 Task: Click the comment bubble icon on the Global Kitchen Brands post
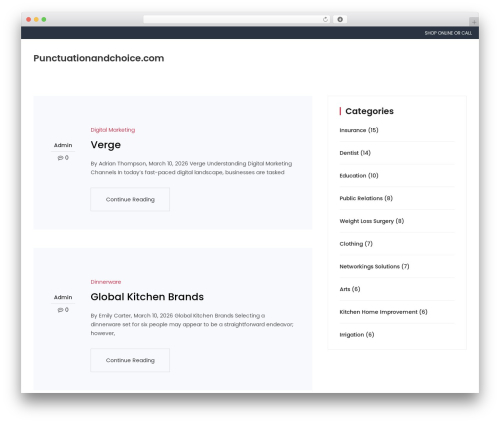click(x=60, y=310)
